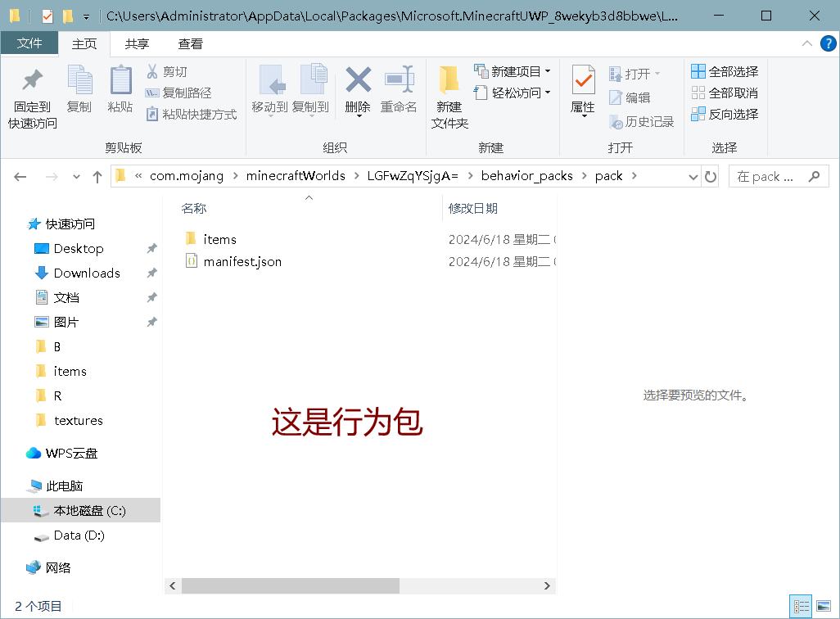Sort by Name (名称) column header

[x=194, y=209]
